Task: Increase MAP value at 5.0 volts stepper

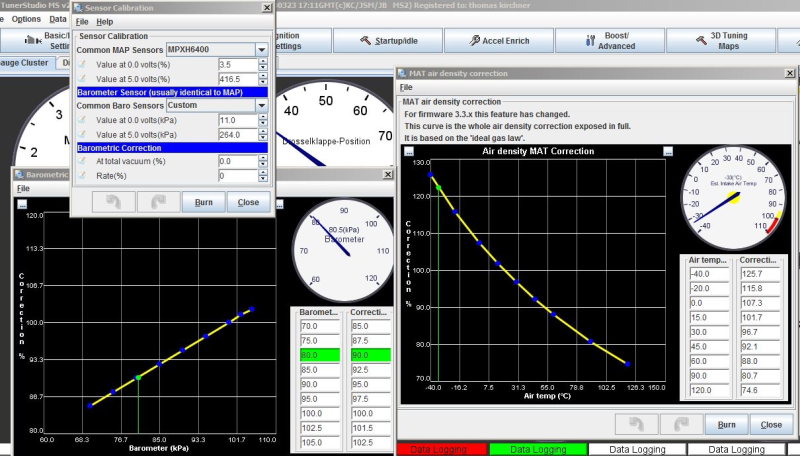Action: pyautogui.click(x=263, y=74)
